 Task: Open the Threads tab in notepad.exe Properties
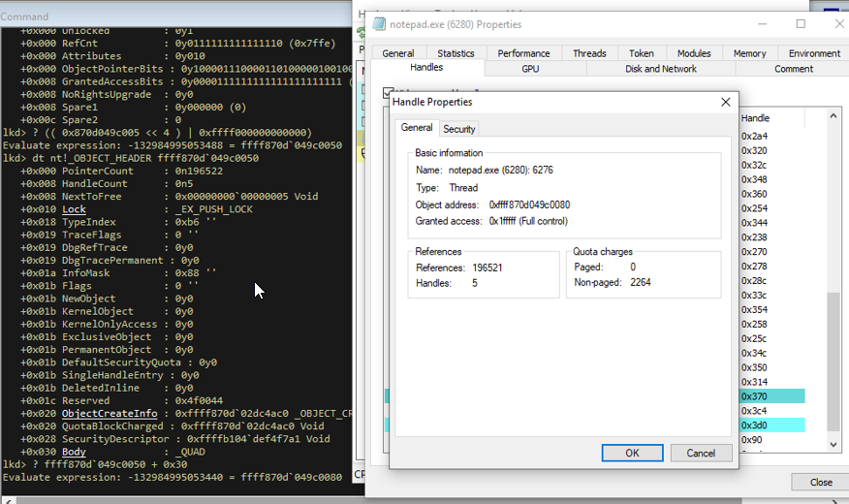(x=589, y=53)
